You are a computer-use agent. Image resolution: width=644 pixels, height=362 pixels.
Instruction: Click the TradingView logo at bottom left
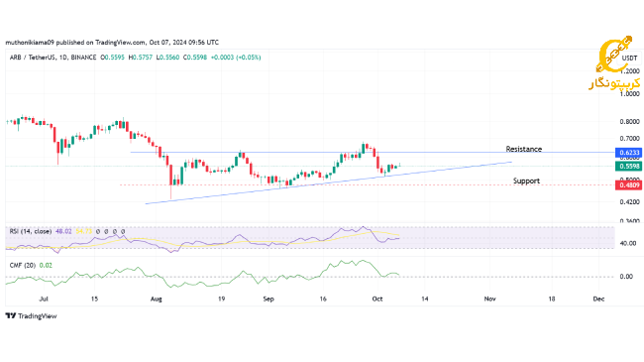pos(32,316)
